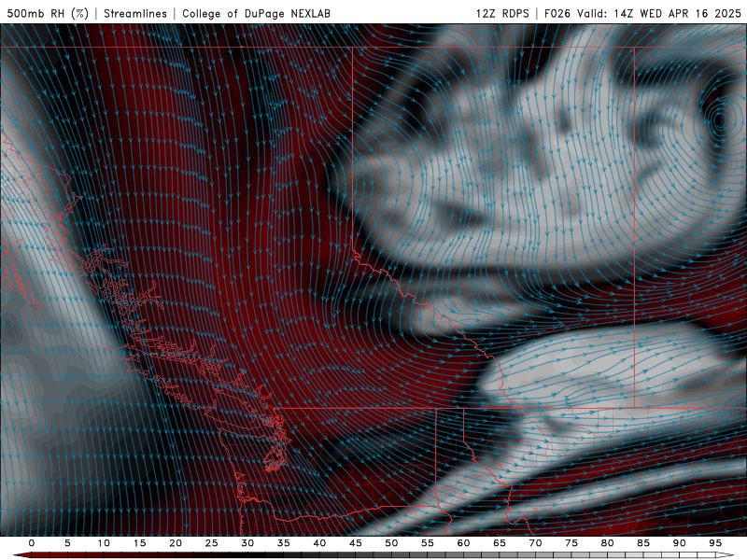Viewport: 747px width, 560px height.
Task: Click the '45' colorbar scale label
Action: point(356,543)
